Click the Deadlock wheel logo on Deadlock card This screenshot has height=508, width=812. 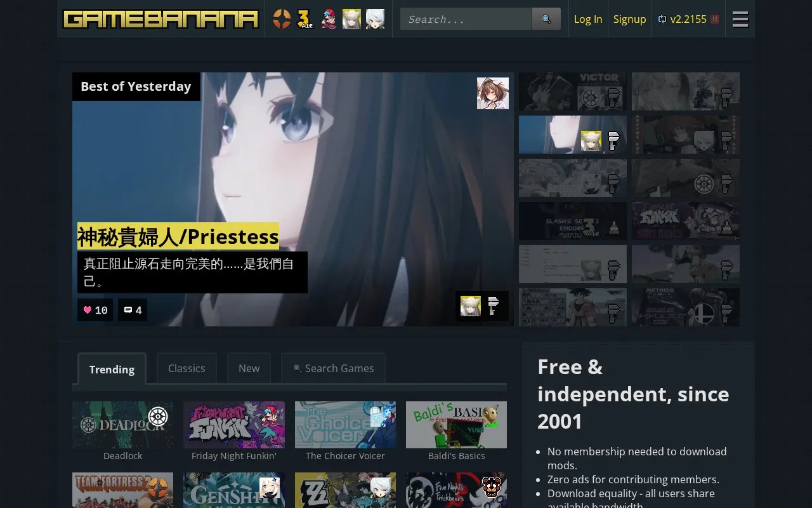157,417
